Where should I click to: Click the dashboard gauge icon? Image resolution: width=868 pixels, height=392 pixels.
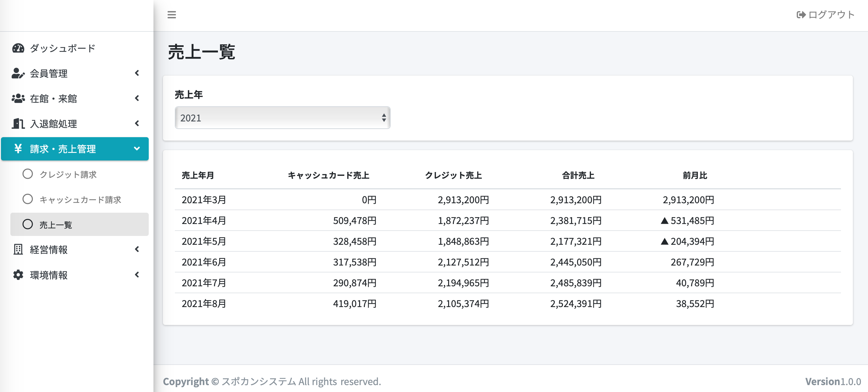[18, 48]
